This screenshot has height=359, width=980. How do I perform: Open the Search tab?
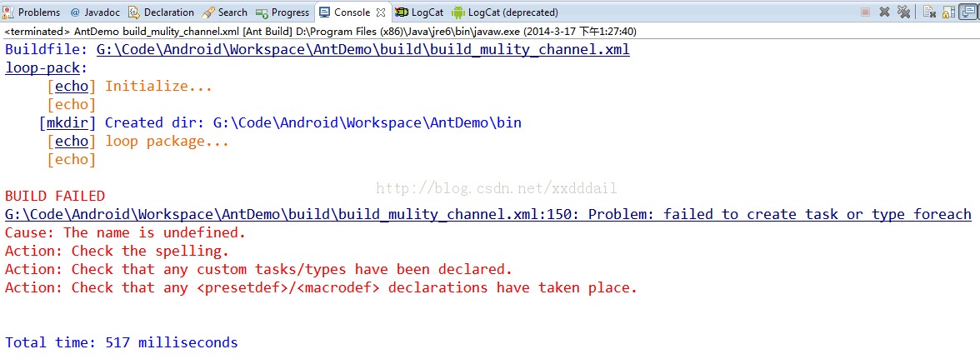[225, 12]
